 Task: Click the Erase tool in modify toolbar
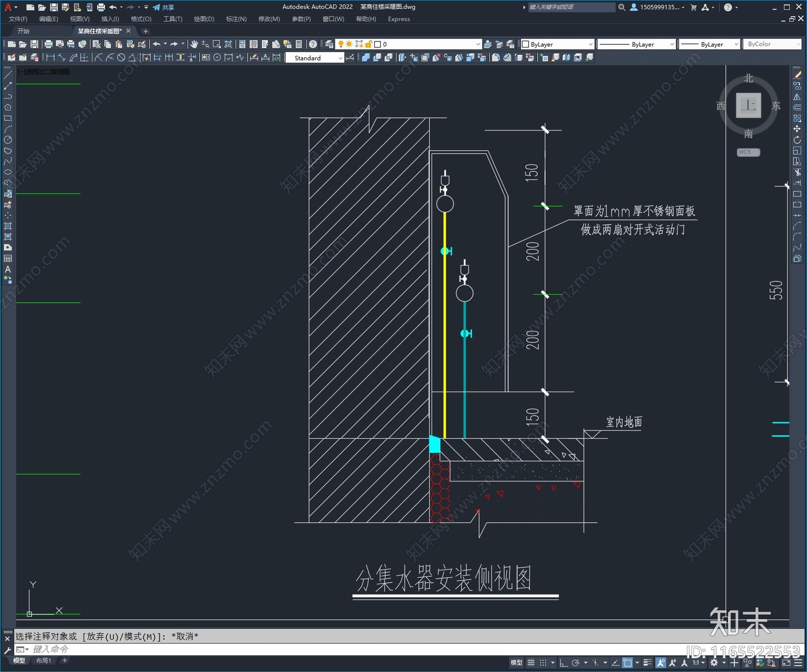click(x=797, y=75)
